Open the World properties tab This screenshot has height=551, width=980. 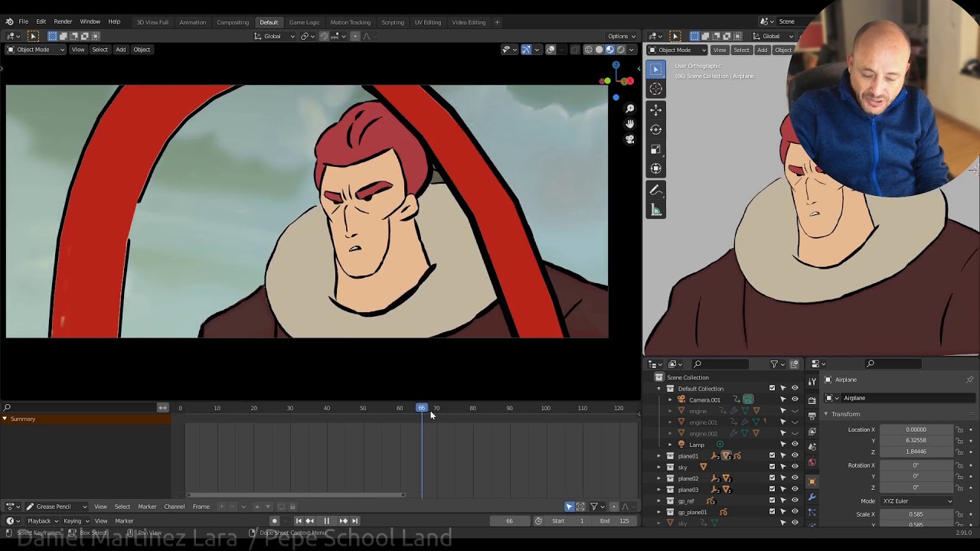tap(812, 463)
